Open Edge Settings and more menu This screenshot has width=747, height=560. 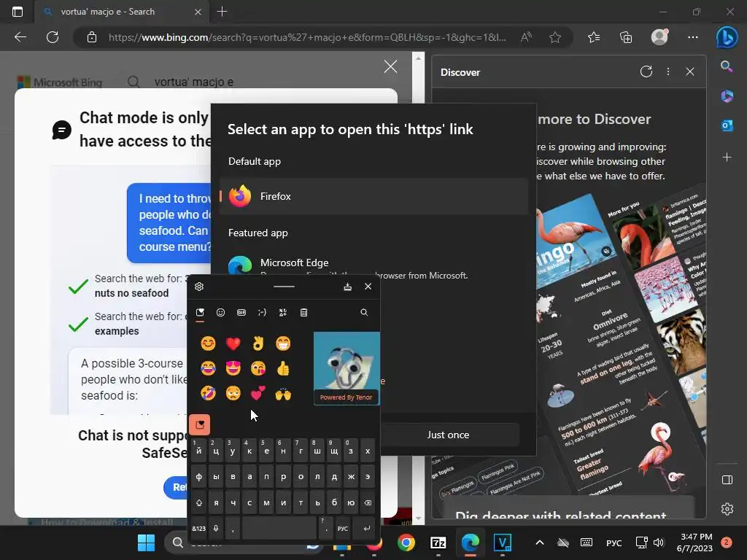[693, 37]
